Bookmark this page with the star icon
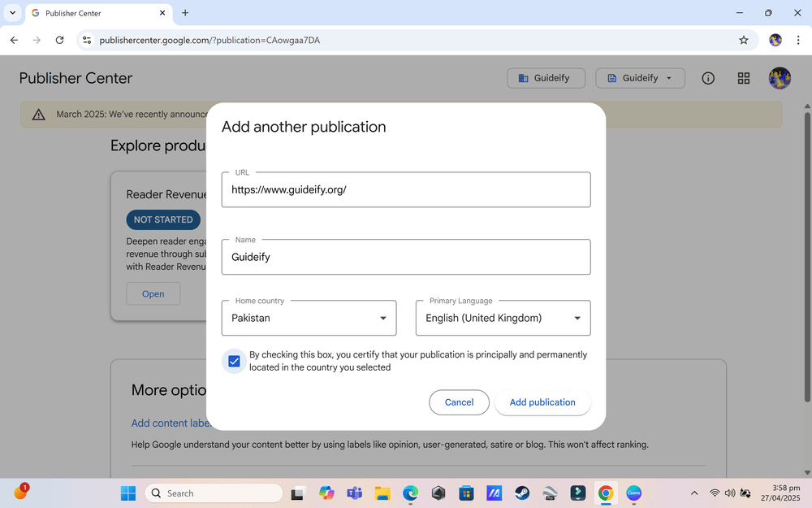The image size is (812, 508). [744, 40]
